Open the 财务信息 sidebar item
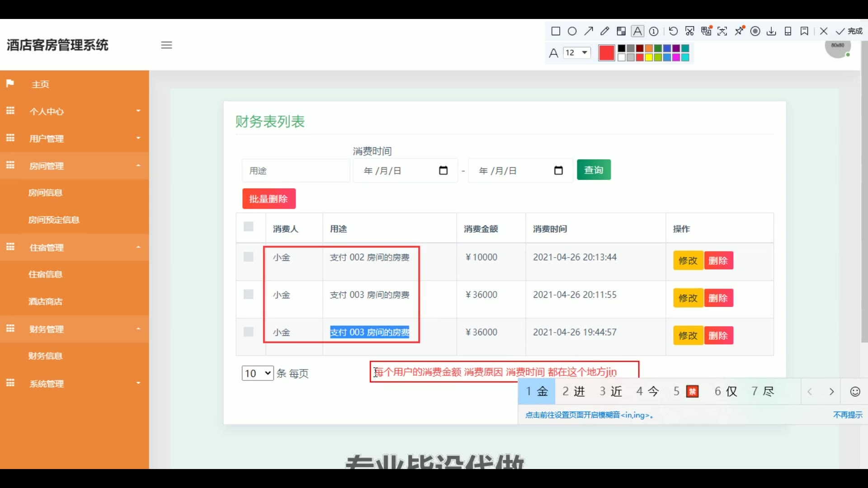The width and height of the screenshot is (868, 488). [45, 356]
